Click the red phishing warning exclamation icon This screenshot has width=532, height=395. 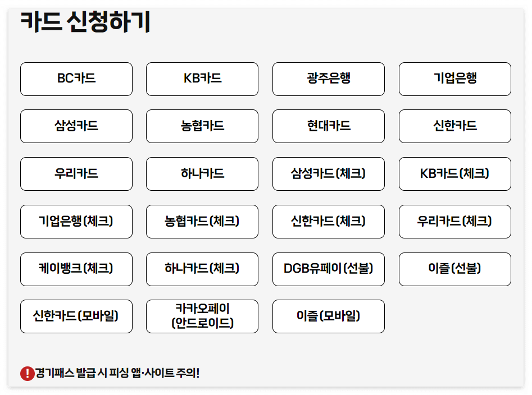click(26, 371)
